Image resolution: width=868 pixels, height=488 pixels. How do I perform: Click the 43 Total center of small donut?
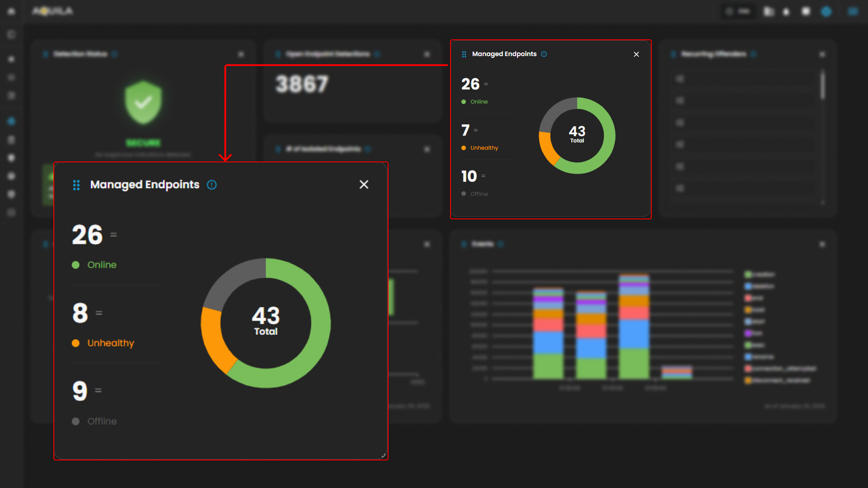click(577, 134)
